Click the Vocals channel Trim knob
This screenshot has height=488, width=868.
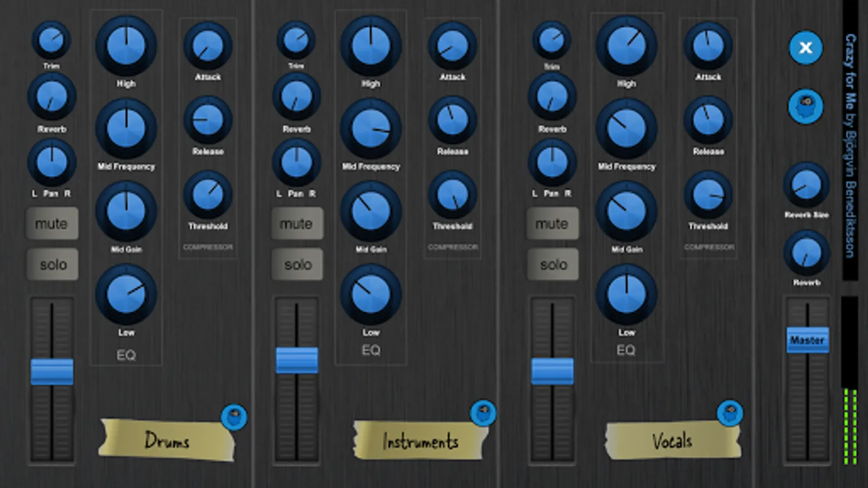[x=551, y=40]
